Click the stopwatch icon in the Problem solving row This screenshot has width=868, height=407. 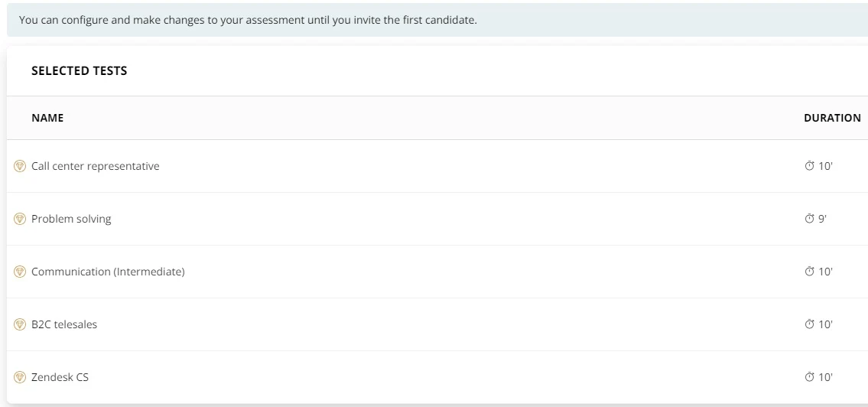point(809,218)
